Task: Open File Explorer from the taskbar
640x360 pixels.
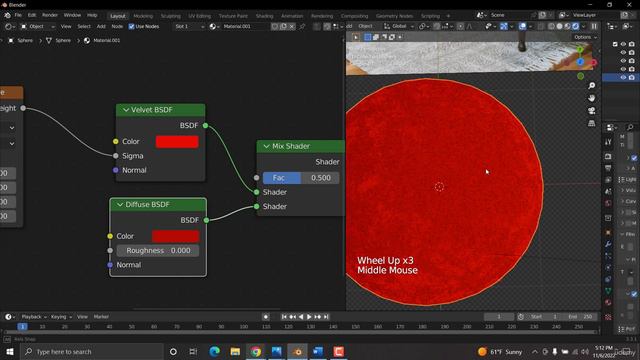Action: click(235, 351)
